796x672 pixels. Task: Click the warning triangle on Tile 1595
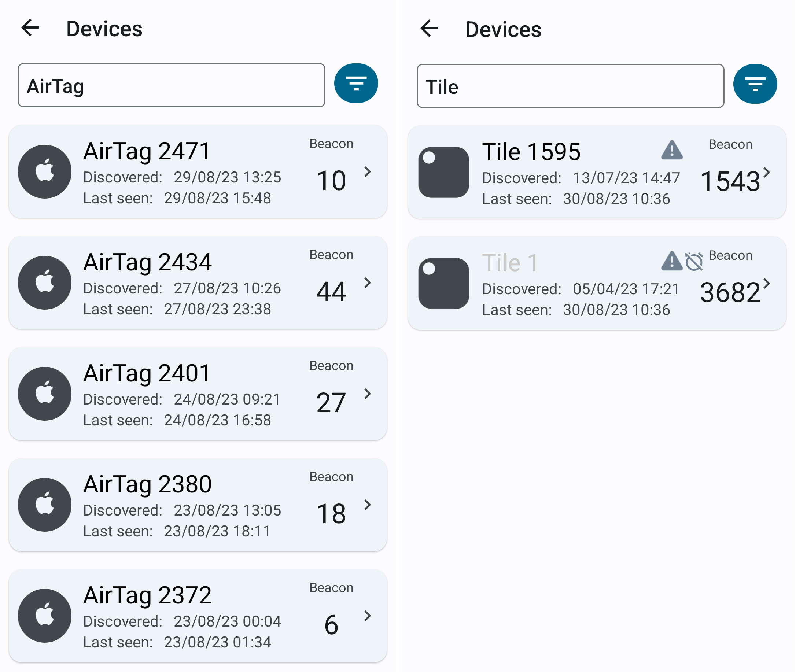pos(672,150)
